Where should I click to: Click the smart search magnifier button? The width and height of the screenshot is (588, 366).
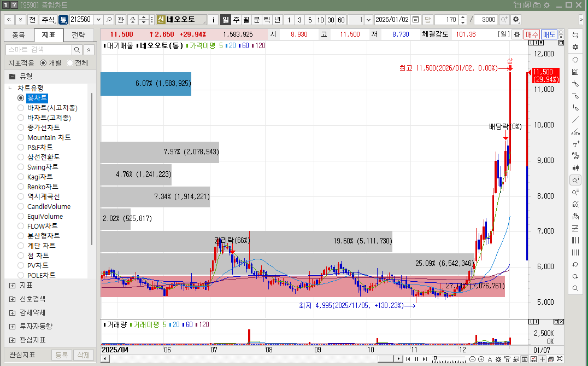tap(77, 50)
